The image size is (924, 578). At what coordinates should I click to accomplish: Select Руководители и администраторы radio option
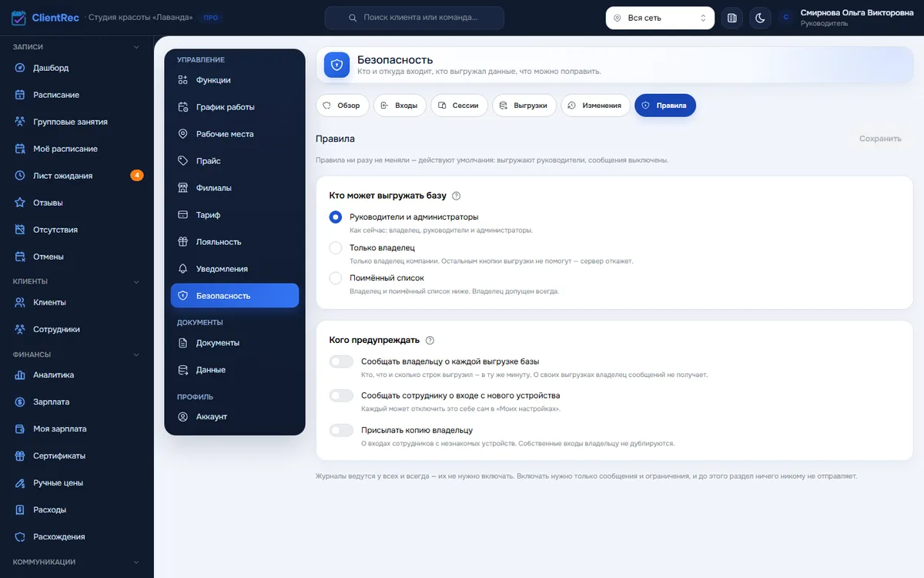pyautogui.click(x=336, y=217)
